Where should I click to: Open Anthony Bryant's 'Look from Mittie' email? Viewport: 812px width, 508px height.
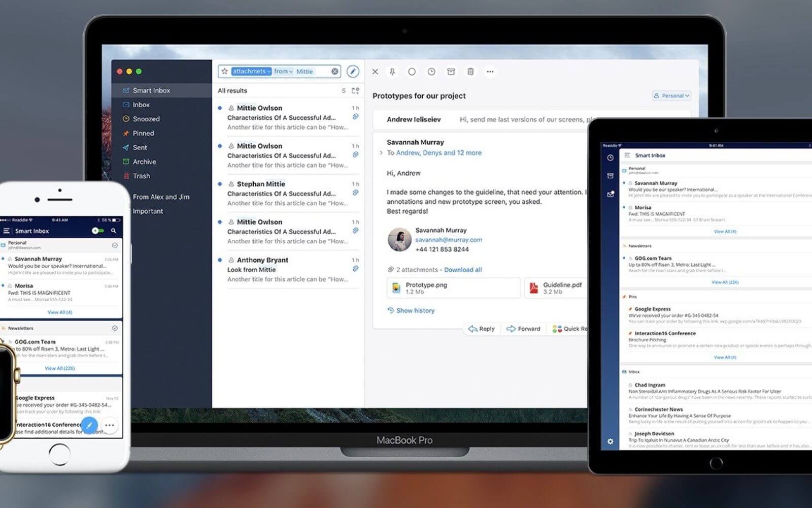(288, 269)
